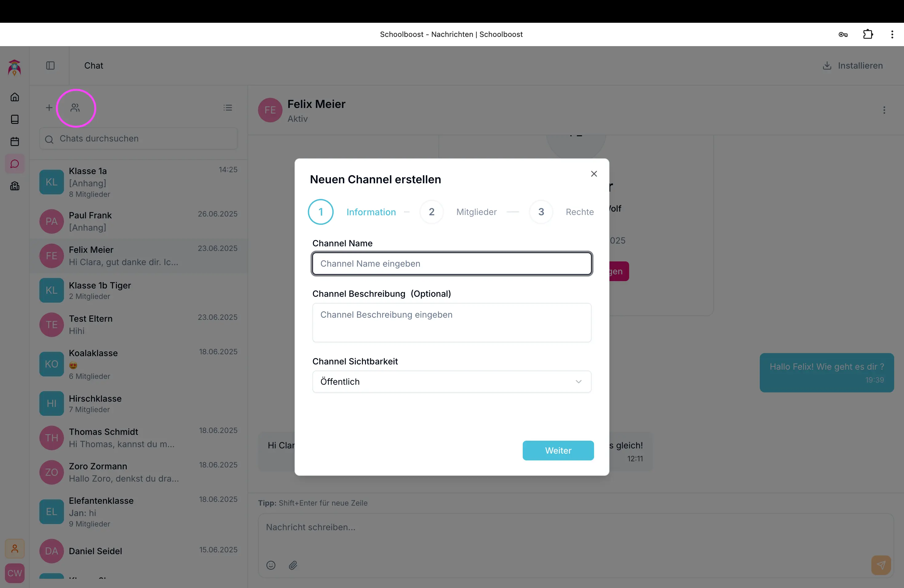Click the home icon in left sidebar
904x588 pixels.
tap(14, 97)
